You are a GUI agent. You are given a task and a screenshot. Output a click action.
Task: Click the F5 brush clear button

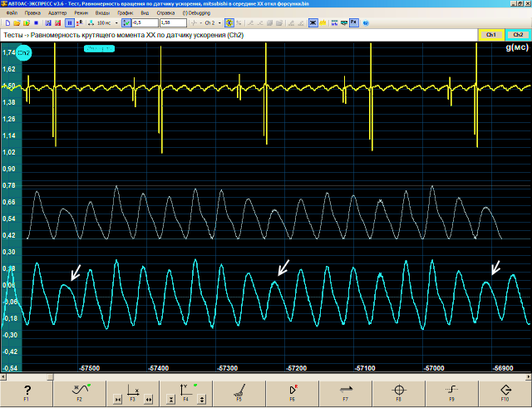[x=239, y=391]
